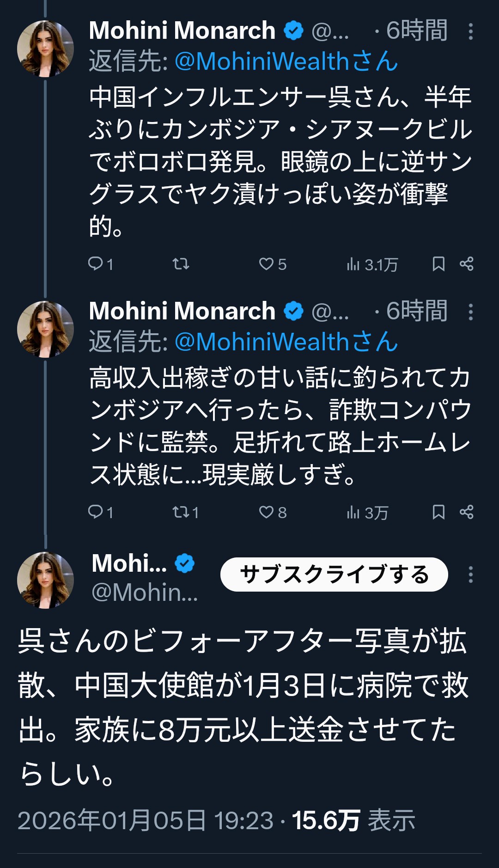The image size is (499, 868).
Task: Open views stats for the 3万 tweet
Action: pos(367,513)
